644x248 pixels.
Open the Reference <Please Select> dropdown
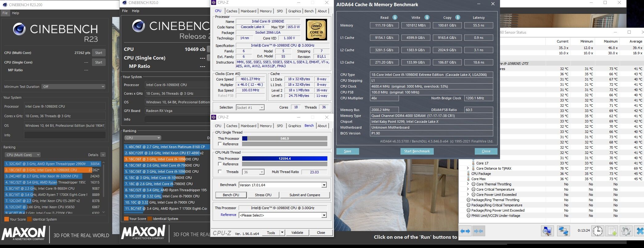[x=283, y=215]
